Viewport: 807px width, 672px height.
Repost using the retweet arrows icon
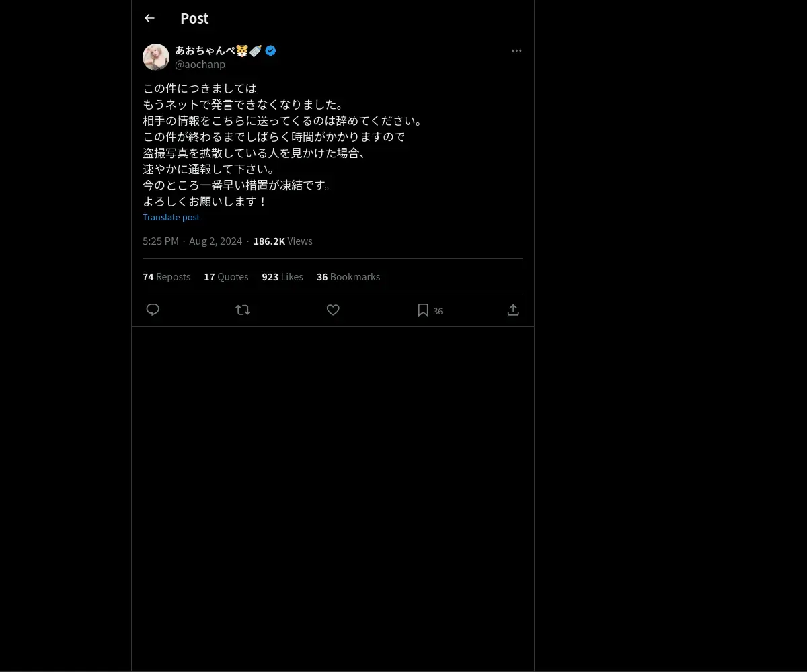(x=243, y=310)
